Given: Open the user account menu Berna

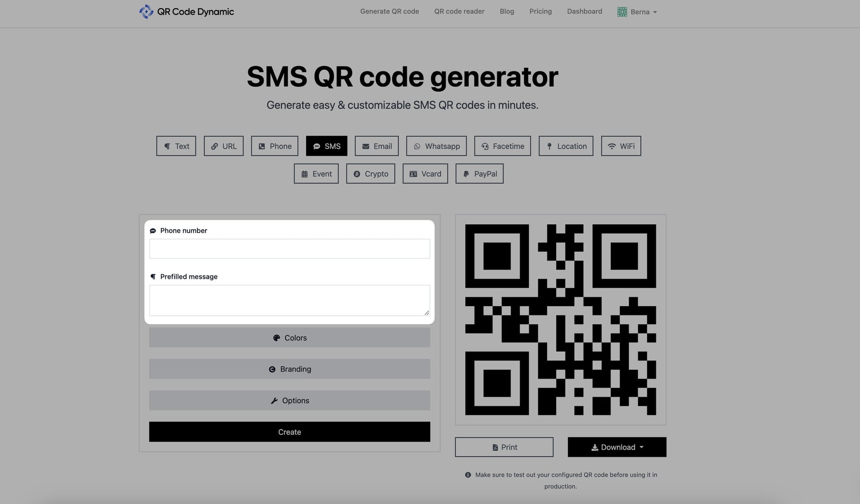Looking at the screenshot, I should coord(638,12).
